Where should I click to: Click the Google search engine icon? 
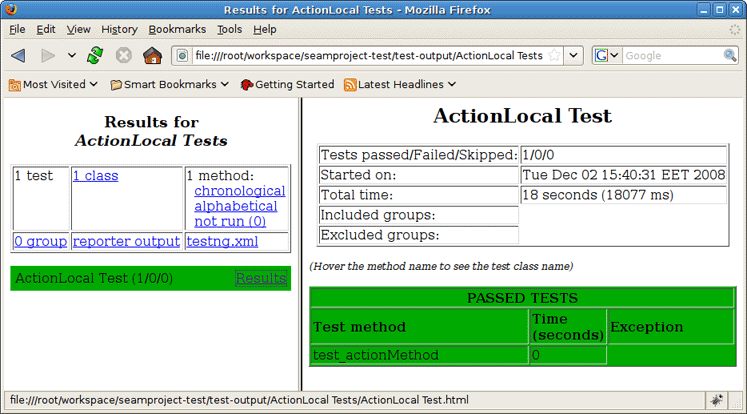click(x=603, y=55)
